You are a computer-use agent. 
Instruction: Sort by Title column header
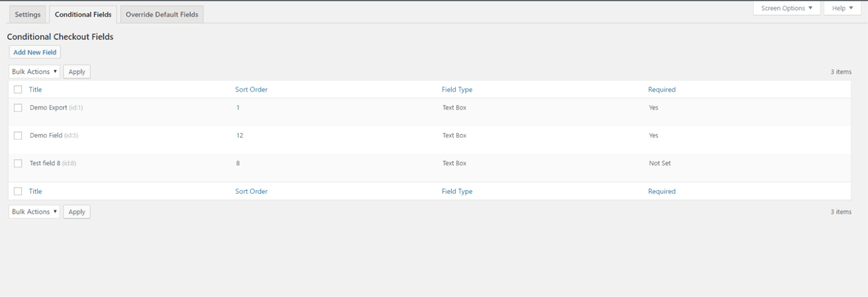[35, 89]
